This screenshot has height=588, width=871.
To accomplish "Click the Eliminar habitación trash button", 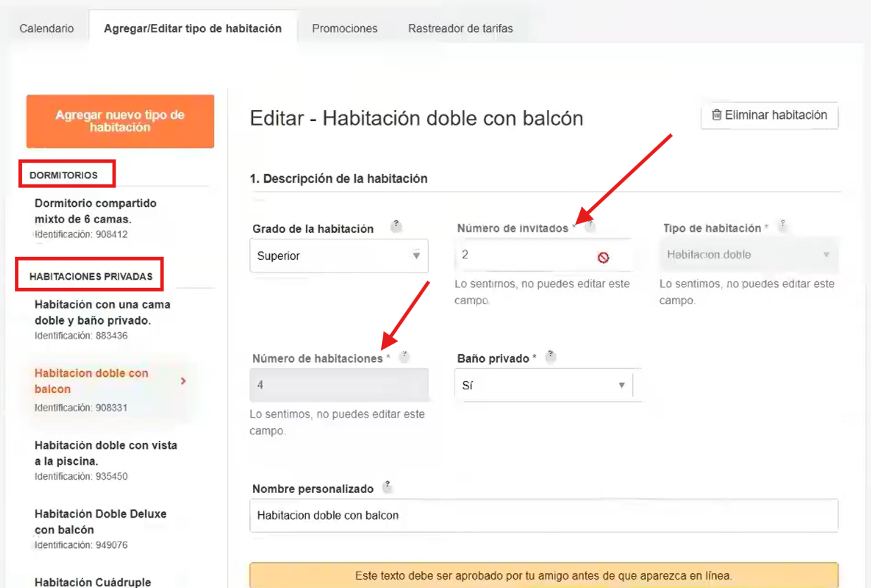I will 769,115.
